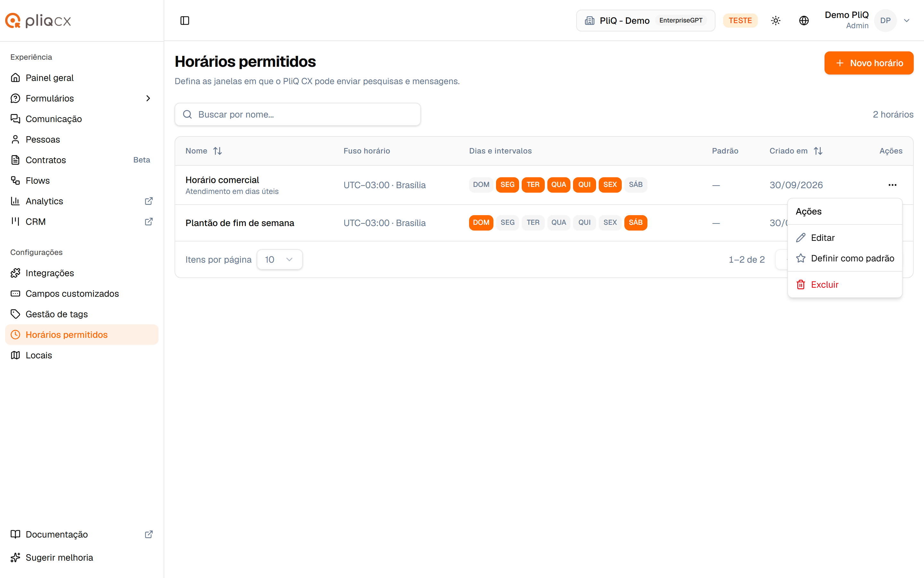Click the DOM badge in Plantão de fim de semana

481,223
